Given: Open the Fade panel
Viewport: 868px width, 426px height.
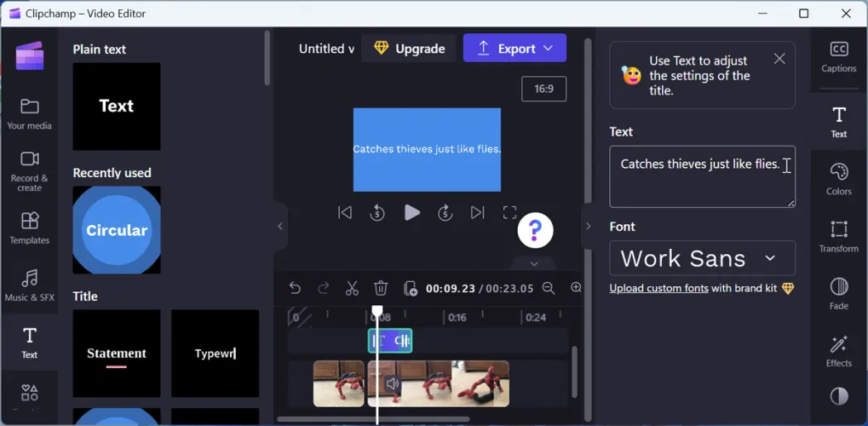Looking at the screenshot, I should coord(838,292).
